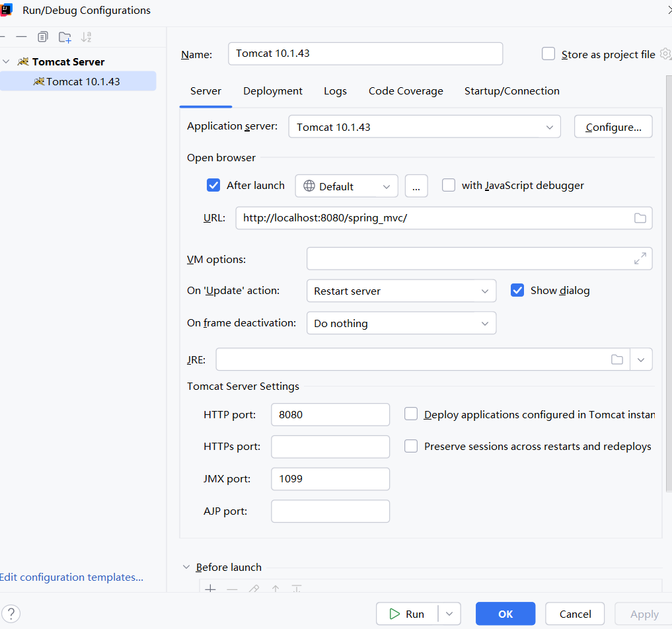Open the On 'Update' action dropdown
The image size is (672, 629).
pos(401,291)
